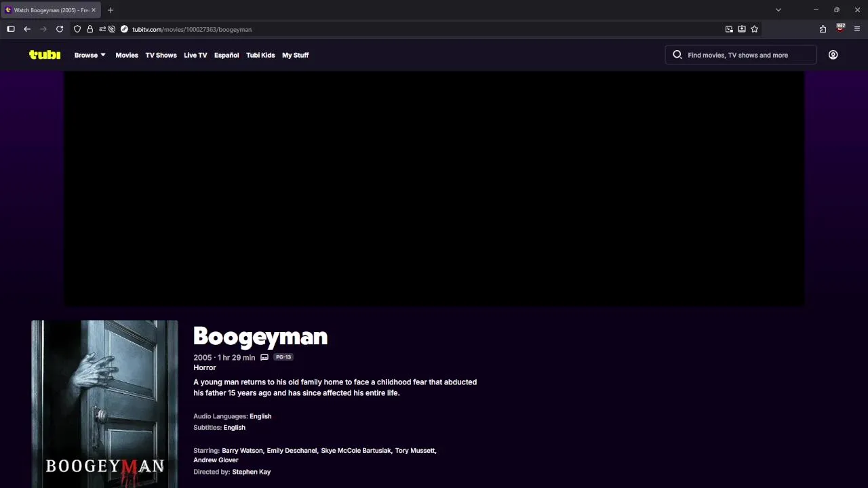Image resolution: width=868 pixels, height=488 pixels.
Task: Open actor Tory Mussett's page
Action: (415, 450)
